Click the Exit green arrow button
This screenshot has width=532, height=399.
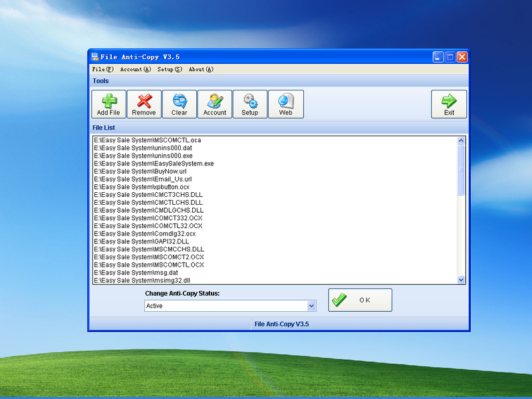449,104
